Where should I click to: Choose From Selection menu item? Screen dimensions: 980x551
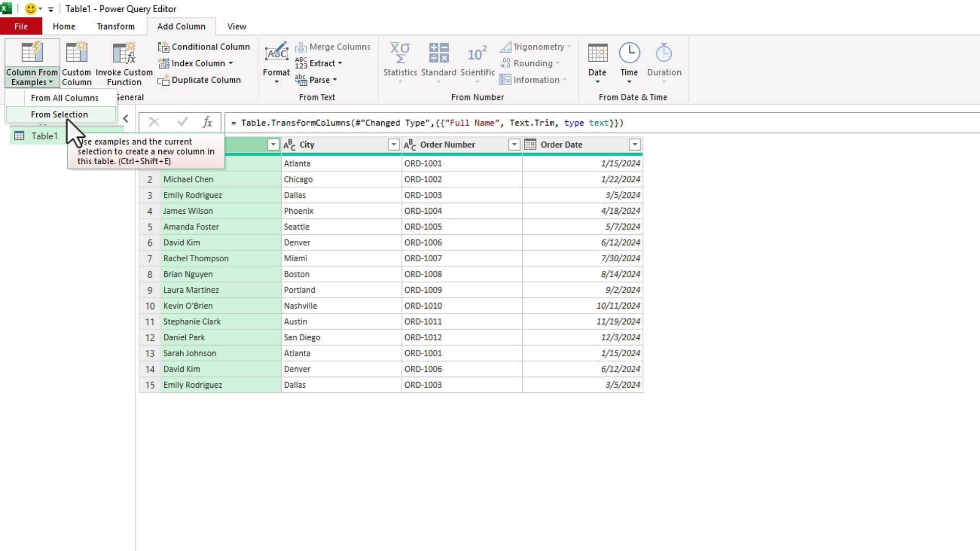click(x=61, y=115)
